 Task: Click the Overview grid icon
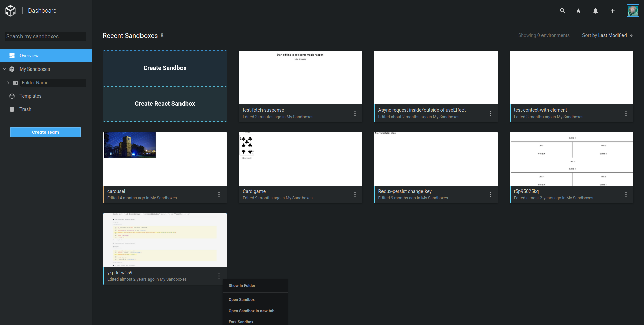(x=12, y=56)
